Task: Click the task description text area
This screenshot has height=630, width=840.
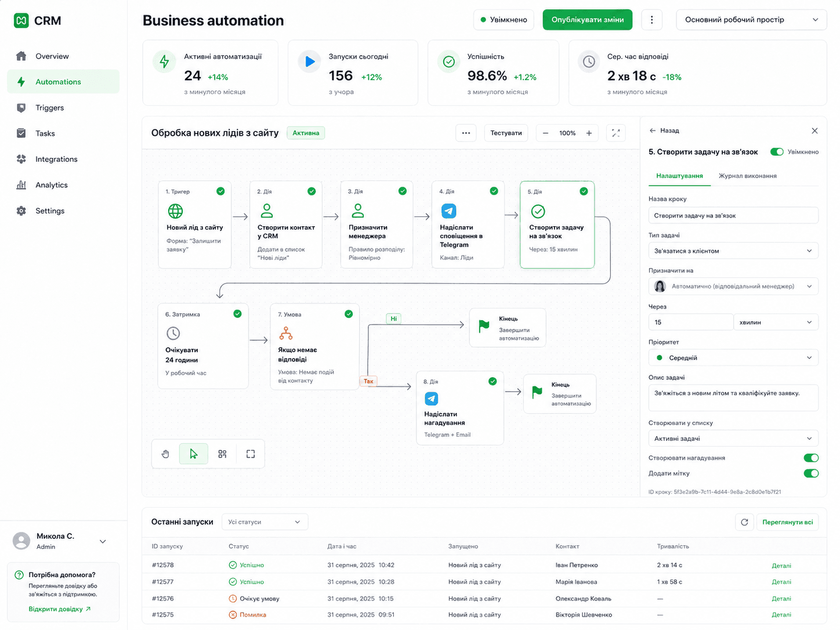Action: pyautogui.click(x=733, y=398)
